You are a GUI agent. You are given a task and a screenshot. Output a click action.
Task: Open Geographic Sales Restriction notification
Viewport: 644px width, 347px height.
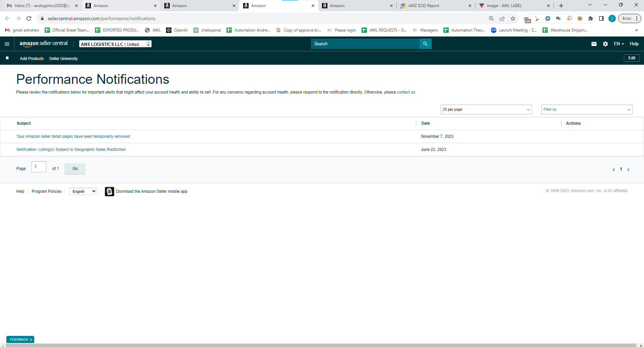pos(71,150)
